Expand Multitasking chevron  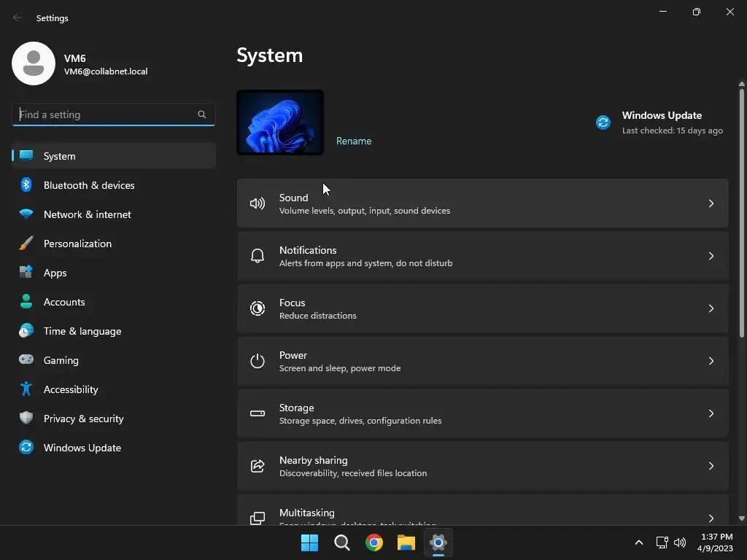pos(711,518)
